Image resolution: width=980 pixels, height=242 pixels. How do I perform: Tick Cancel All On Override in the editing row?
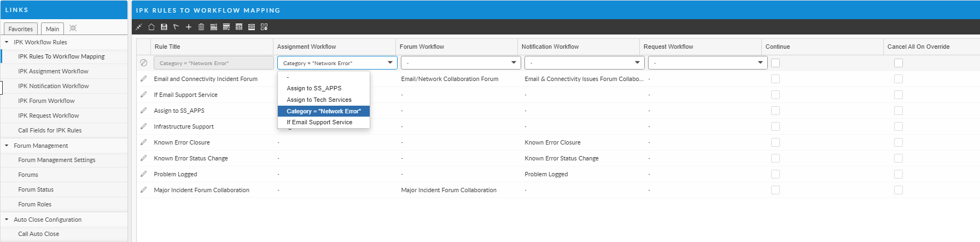point(899,63)
